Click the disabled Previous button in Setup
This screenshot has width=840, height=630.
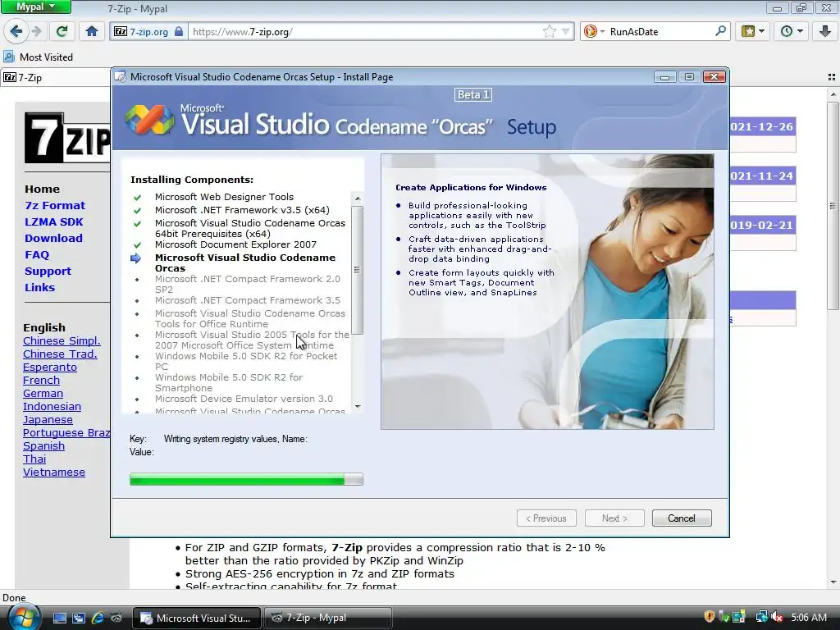pos(546,518)
